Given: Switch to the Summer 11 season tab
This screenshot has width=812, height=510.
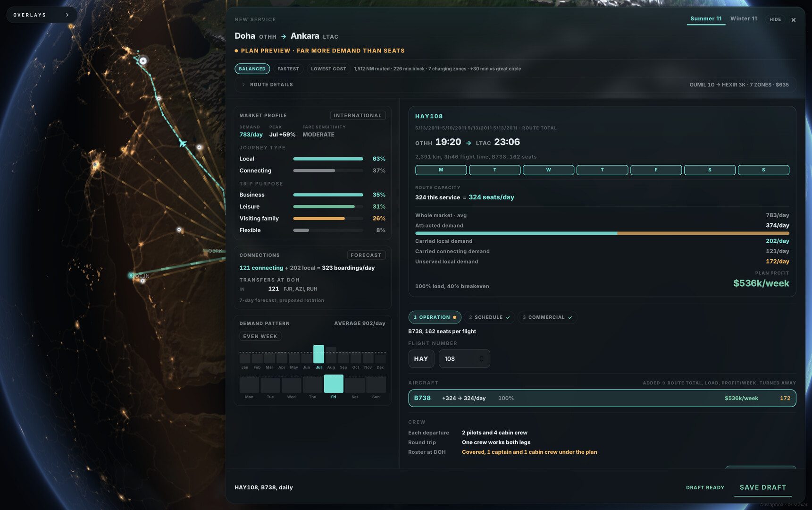Looking at the screenshot, I should point(706,19).
